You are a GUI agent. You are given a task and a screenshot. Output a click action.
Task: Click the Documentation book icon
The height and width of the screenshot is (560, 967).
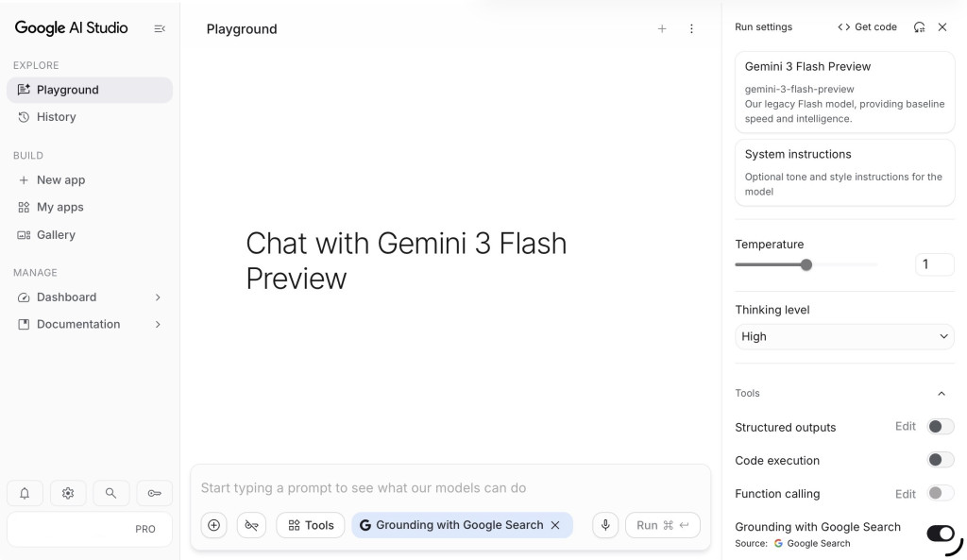coord(24,325)
